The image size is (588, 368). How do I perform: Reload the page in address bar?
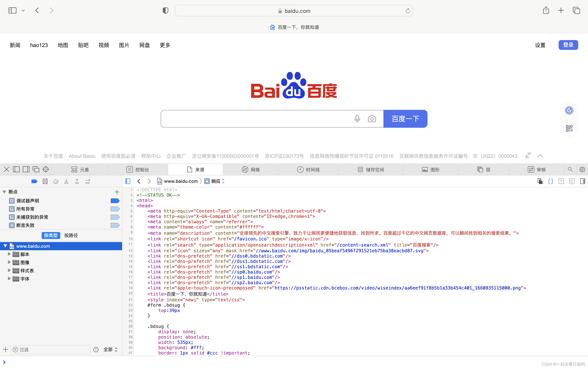[x=408, y=11]
